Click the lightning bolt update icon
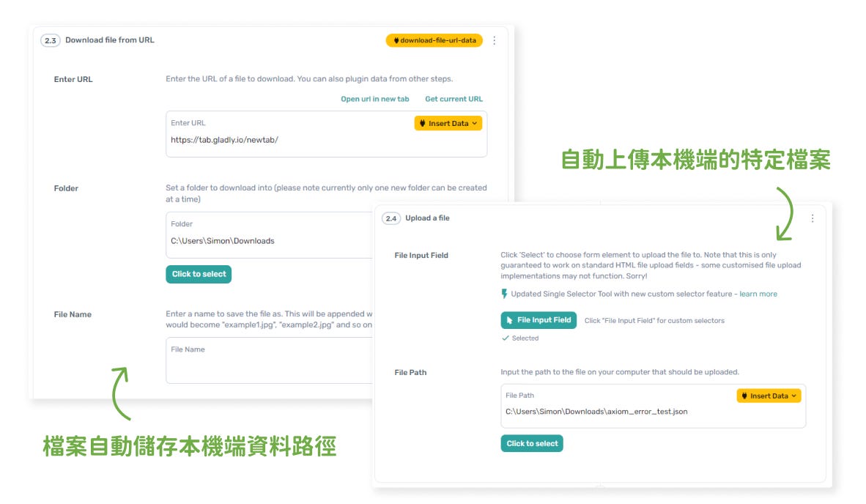Image resolution: width=866 pixels, height=504 pixels. point(503,294)
